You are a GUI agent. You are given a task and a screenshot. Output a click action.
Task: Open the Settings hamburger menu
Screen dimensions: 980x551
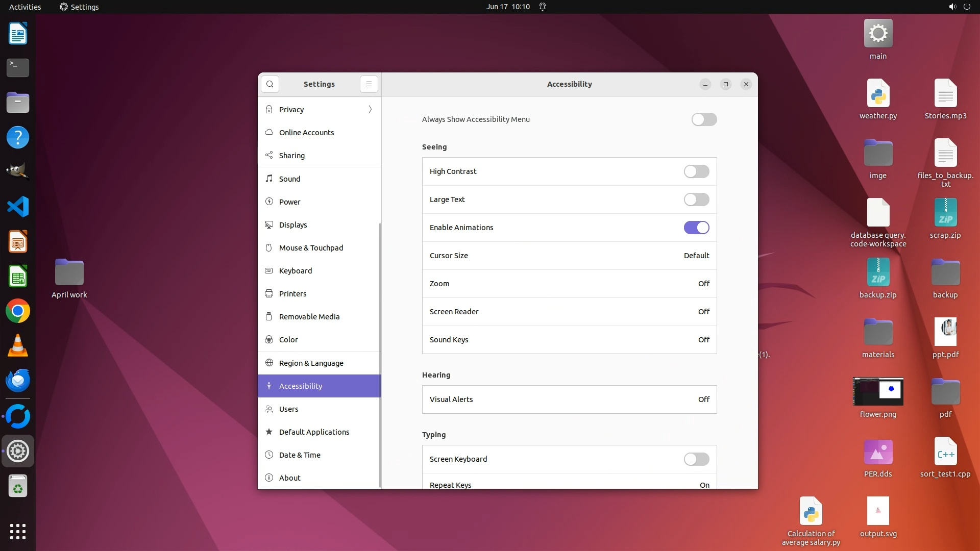click(x=369, y=84)
